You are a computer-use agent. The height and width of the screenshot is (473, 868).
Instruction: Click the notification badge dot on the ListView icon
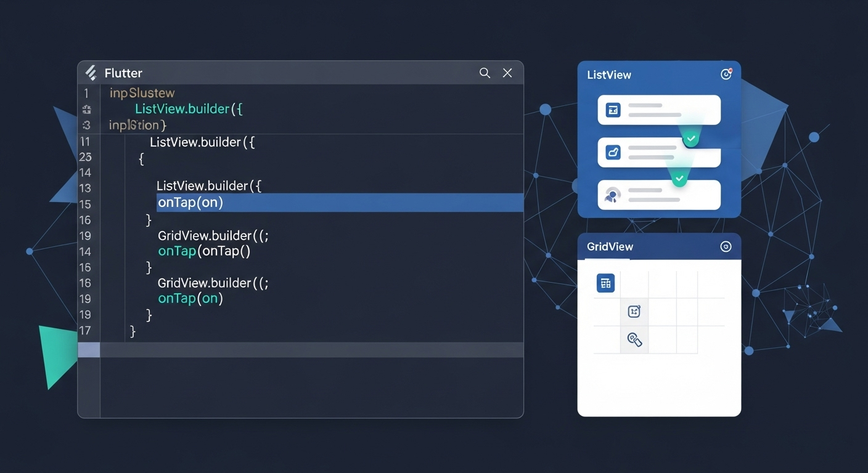click(x=731, y=70)
